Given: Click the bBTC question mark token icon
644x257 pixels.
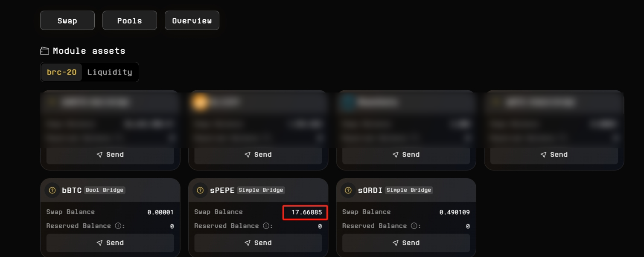Looking at the screenshot, I should (x=52, y=191).
